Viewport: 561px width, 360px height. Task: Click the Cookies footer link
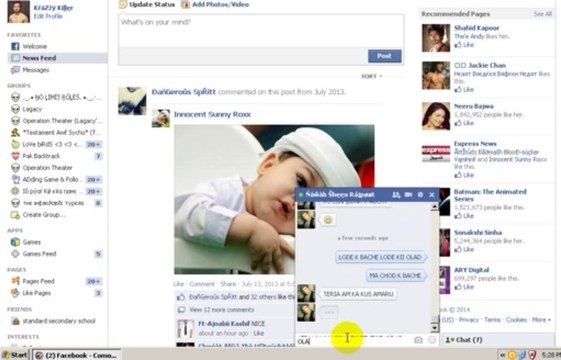[x=516, y=320]
